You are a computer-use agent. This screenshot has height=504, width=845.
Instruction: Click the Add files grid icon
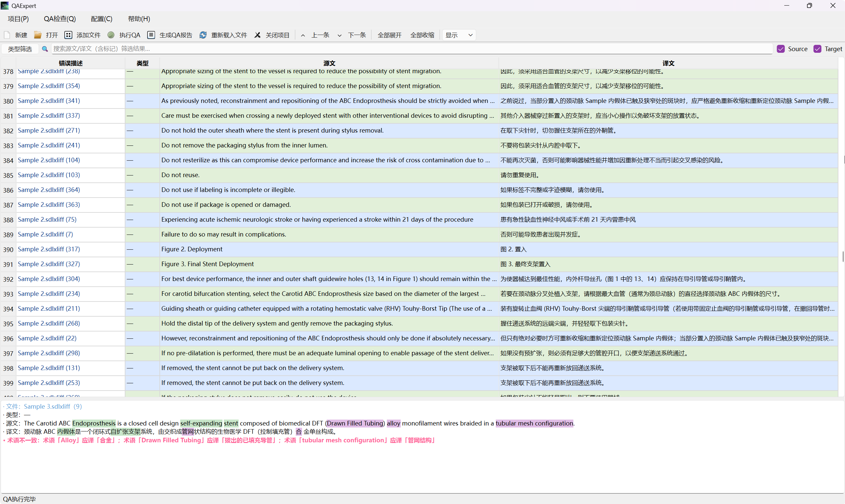pyautogui.click(x=68, y=35)
